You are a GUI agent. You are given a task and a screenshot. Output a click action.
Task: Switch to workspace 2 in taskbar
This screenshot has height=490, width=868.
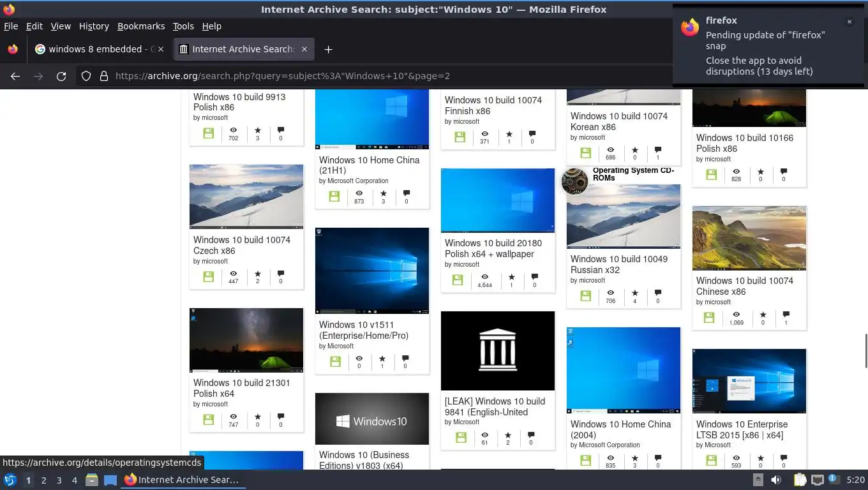click(x=43, y=480)
